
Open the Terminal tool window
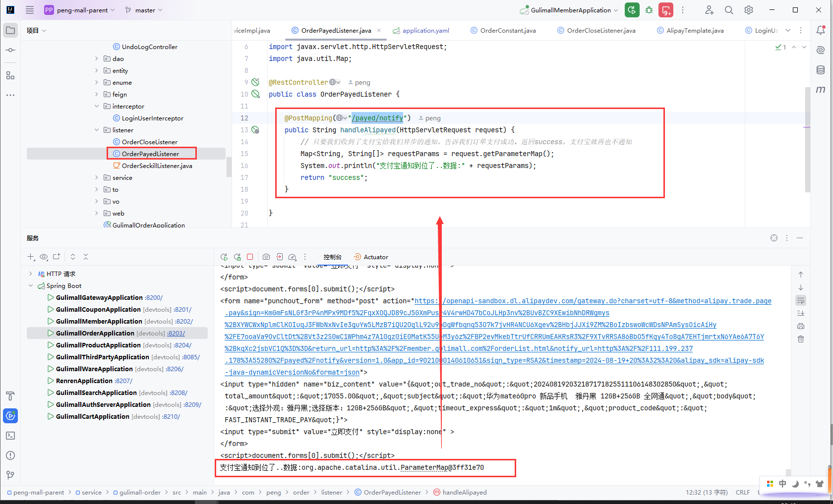pyautogui.click(x=10, y=436)
